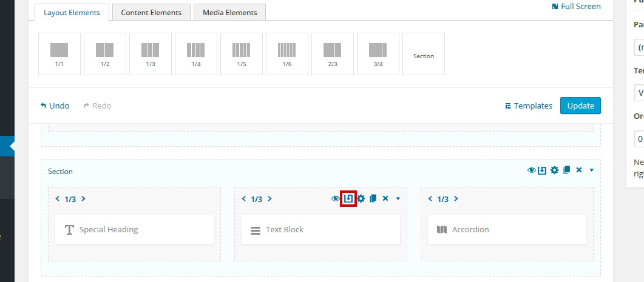Switch to the Layout Elements tab

click(72, 12)
